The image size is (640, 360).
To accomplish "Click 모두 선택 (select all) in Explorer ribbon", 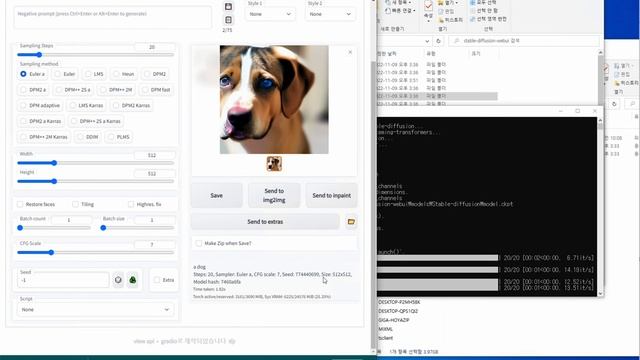I will 484,2.
